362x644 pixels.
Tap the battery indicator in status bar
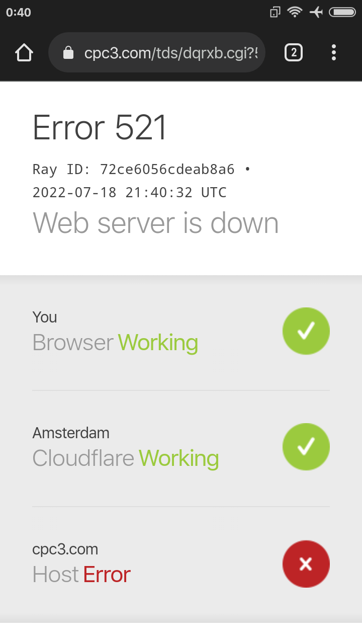[342, 12]
